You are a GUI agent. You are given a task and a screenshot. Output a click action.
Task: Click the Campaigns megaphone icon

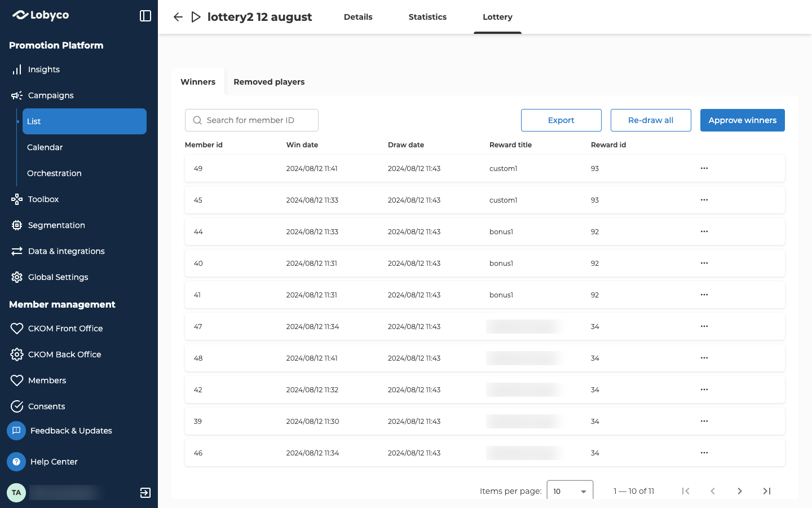coord(17,95)
